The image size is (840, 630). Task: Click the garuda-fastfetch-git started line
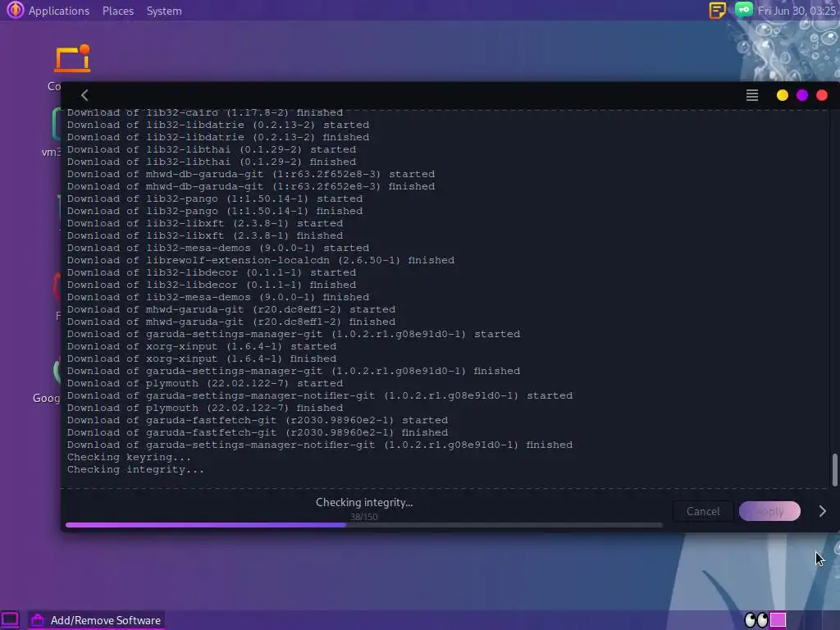258,420
